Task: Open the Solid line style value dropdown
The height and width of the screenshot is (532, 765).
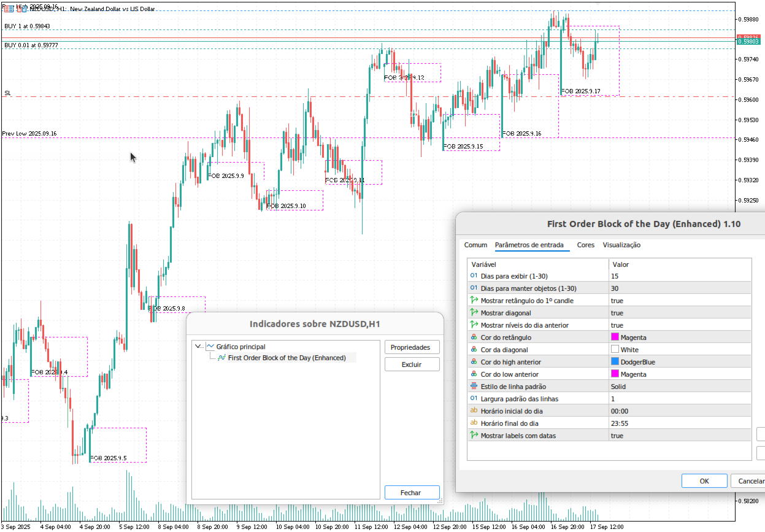Action: 679,387
